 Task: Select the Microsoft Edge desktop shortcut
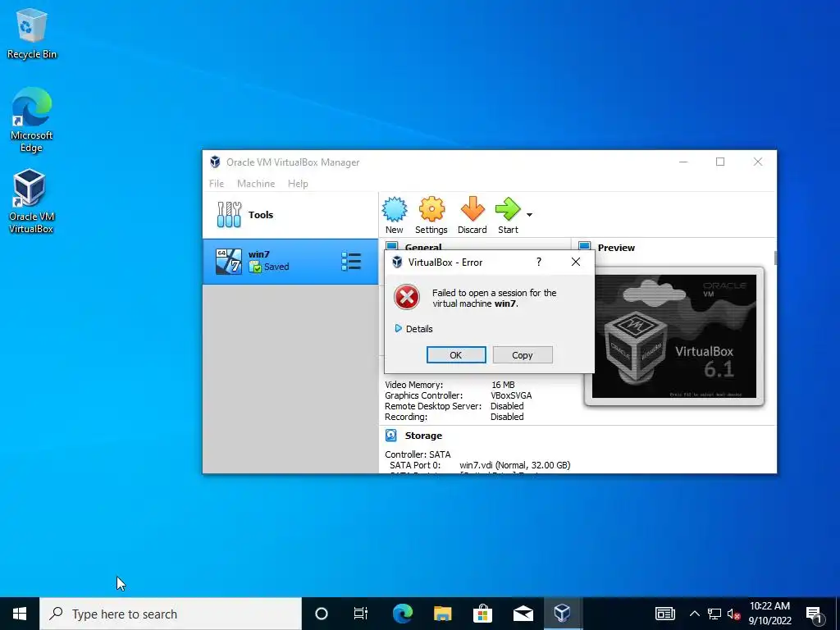32,120
